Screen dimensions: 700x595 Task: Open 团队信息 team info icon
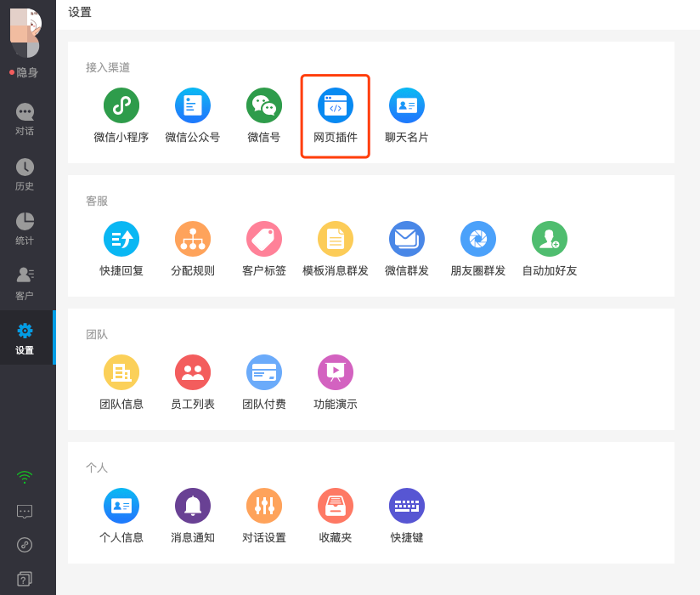pyautogui.click(x=121, y=372)
